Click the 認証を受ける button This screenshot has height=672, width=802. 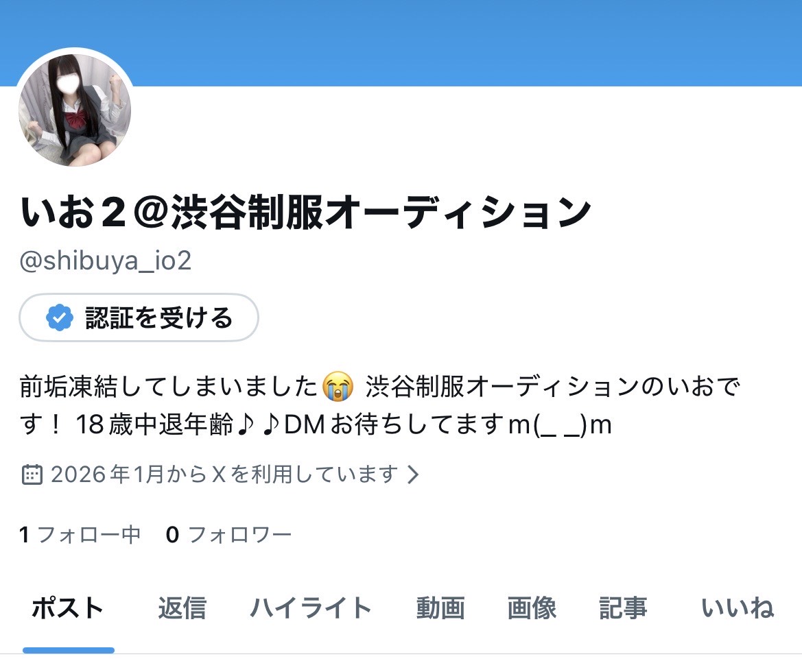[139, 317]
